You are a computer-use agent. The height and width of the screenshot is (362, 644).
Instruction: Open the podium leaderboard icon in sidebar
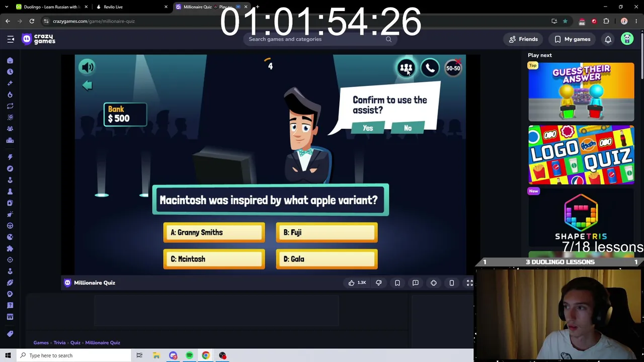click(x=10, y=140)
